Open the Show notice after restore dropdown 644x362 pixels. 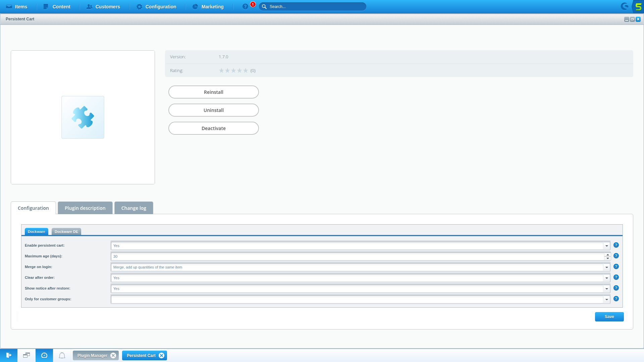[x=606, y=289]
